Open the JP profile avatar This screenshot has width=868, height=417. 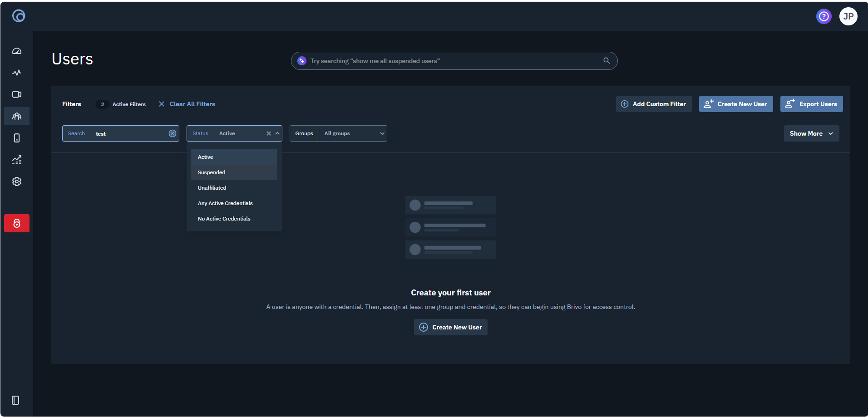848,16
